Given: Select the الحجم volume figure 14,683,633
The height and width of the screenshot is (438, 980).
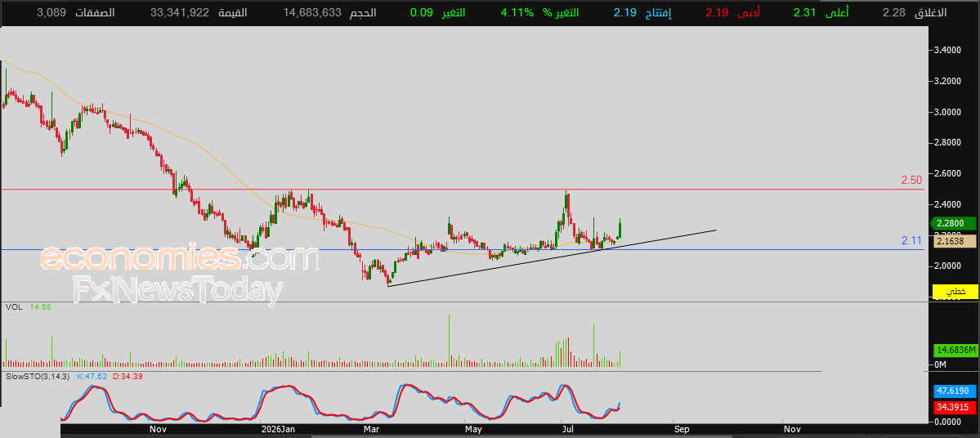Looking at the screenshot, I should [x=329, y=12].
